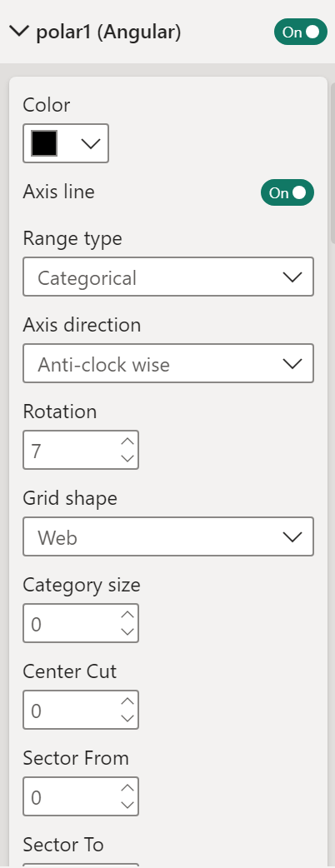This screenshot has height=868, width=335.
Task: Increase Center Cut with up arrow
Action: pyautogui.click(x=127, y=701)
